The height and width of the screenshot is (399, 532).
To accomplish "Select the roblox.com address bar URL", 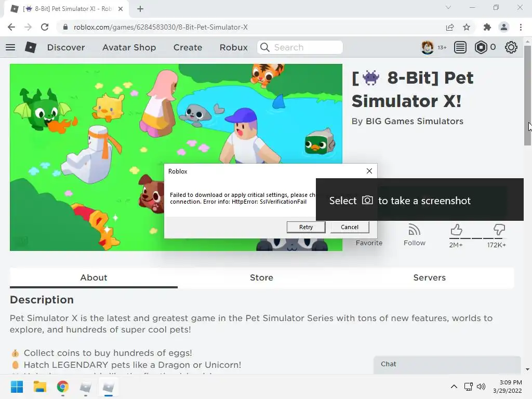I will point(161,27).
